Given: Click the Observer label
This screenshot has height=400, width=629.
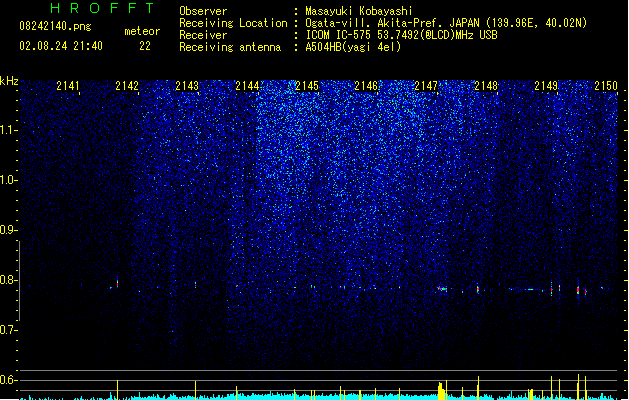Looking at the screenshot, I should coord(203,11).
